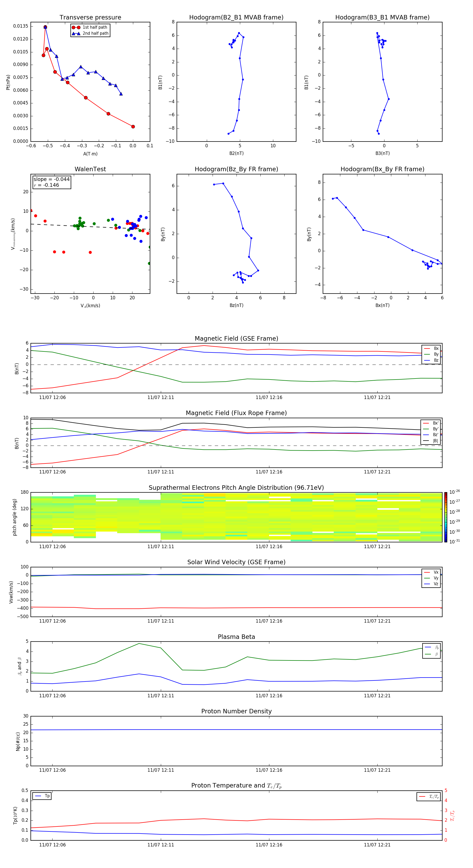Click the 'B3(nT)' x-axis label

click(x=382, y=153)
